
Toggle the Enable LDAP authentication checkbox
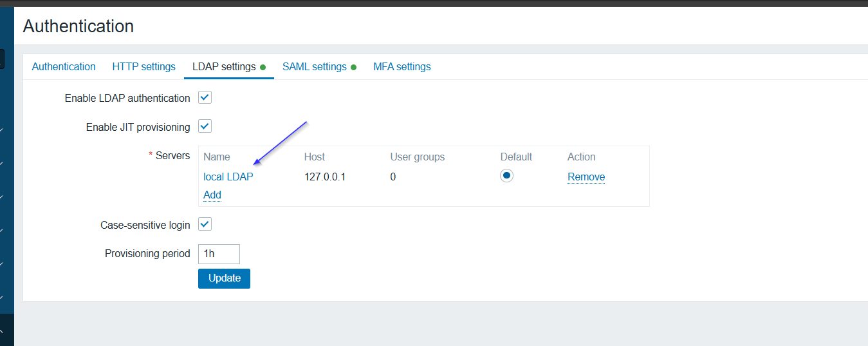click(x=205, y=98)
